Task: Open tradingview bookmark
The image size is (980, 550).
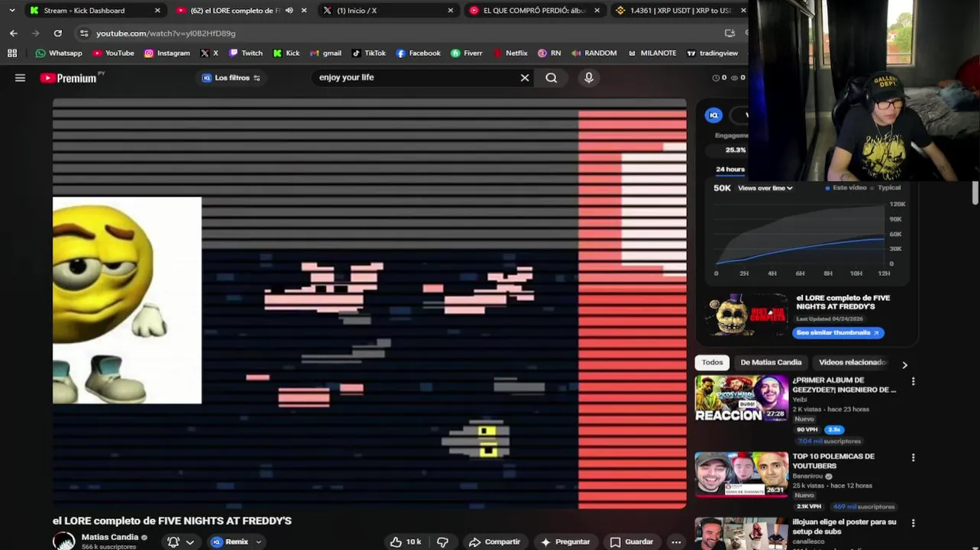Action: tap(713, 53)
